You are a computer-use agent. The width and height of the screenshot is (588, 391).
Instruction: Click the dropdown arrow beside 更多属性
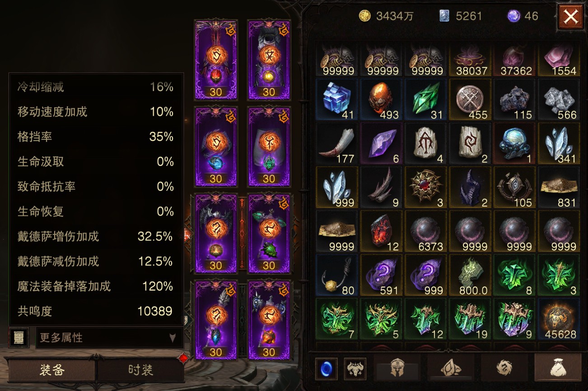pos(173,338)
